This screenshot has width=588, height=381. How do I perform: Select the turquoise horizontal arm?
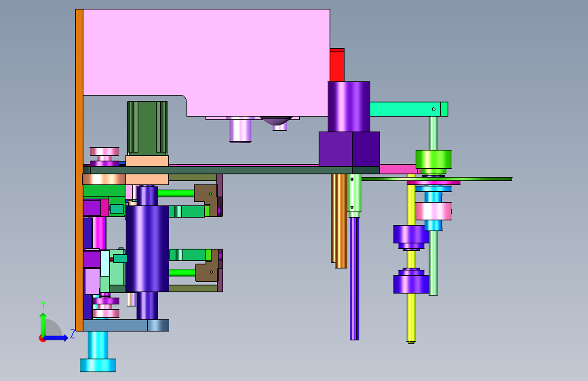coord(409,109)
